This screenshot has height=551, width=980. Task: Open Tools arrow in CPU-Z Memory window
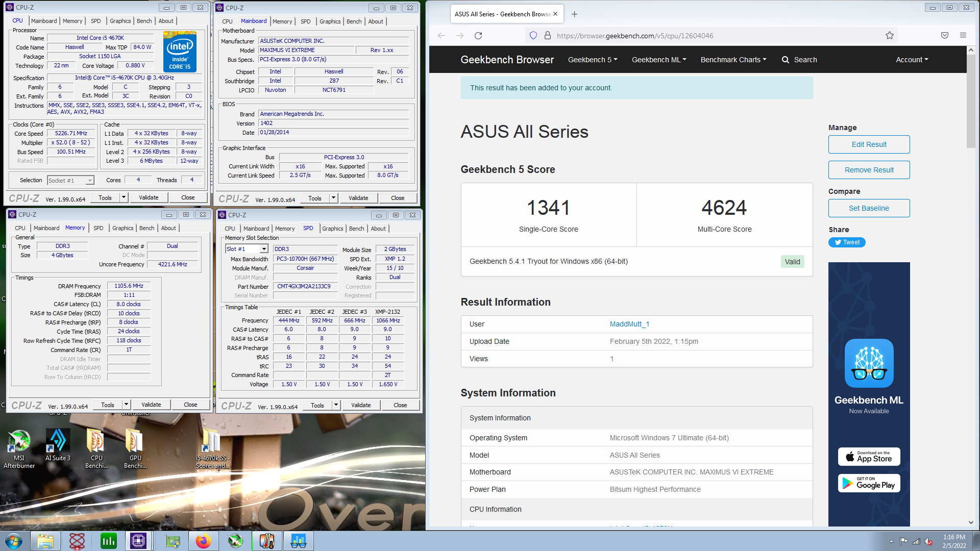click(126, 405)
